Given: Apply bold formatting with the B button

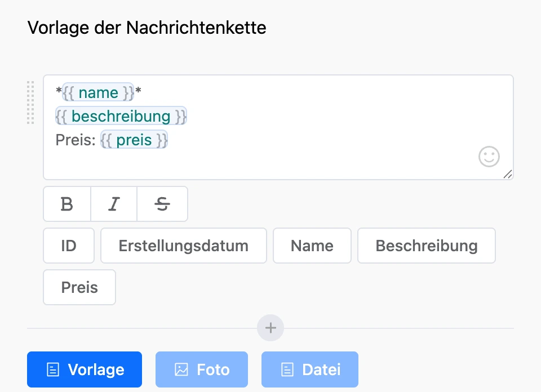Looking at the screenshot, I should [67, 204].
